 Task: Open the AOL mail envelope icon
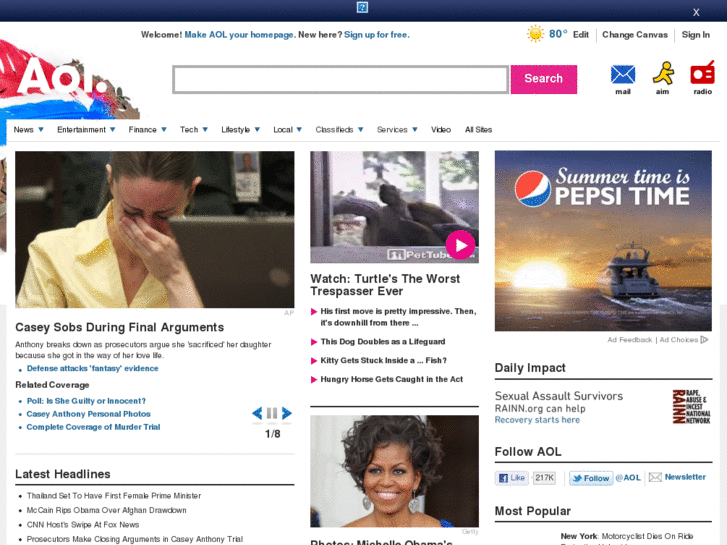(x=623, y=75)
